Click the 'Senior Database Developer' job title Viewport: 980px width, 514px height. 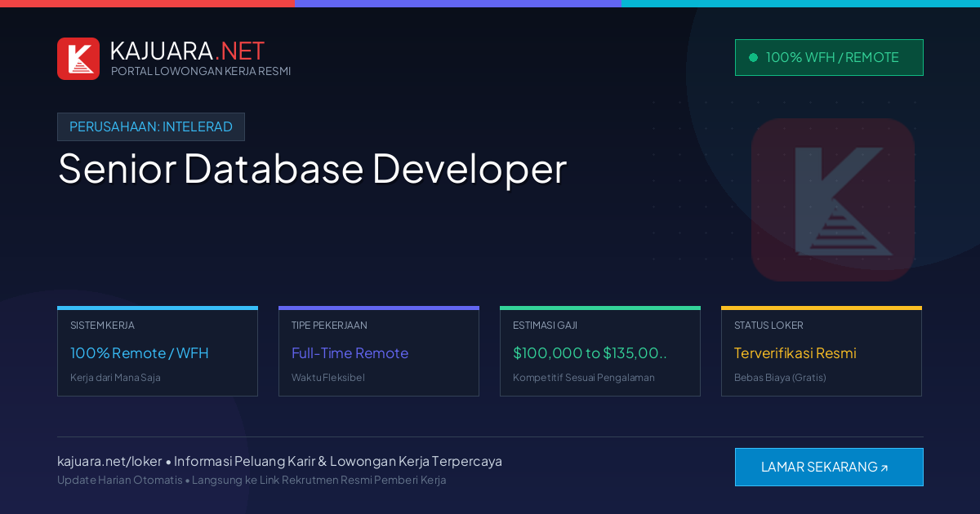coord(312,168)
